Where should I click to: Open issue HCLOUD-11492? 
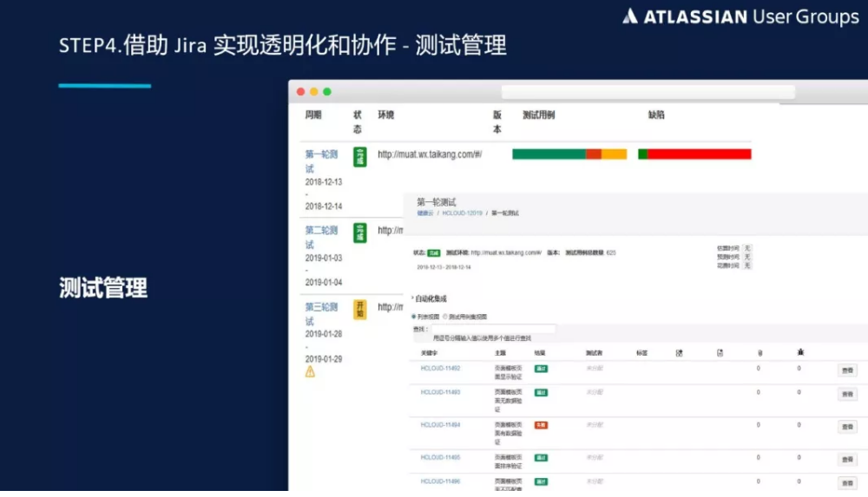(440, 368)
